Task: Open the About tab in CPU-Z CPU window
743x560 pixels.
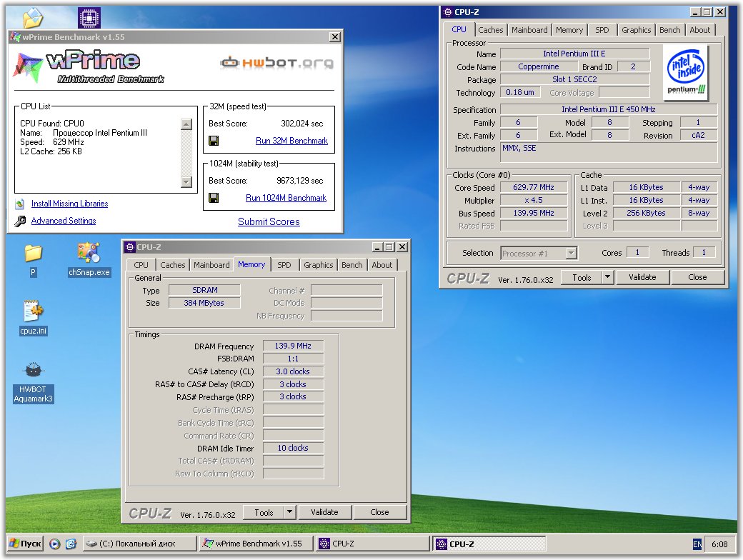Action: click(x=700, y=30)
